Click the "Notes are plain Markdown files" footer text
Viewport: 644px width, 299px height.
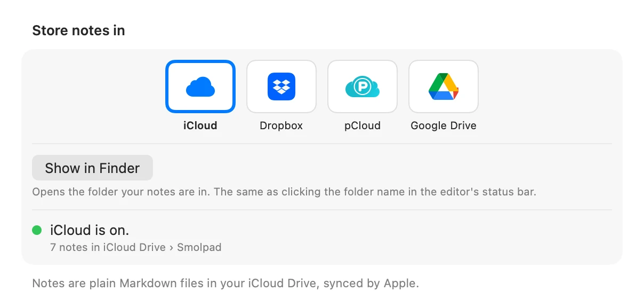pyautogui.click(x=226, y=283)
